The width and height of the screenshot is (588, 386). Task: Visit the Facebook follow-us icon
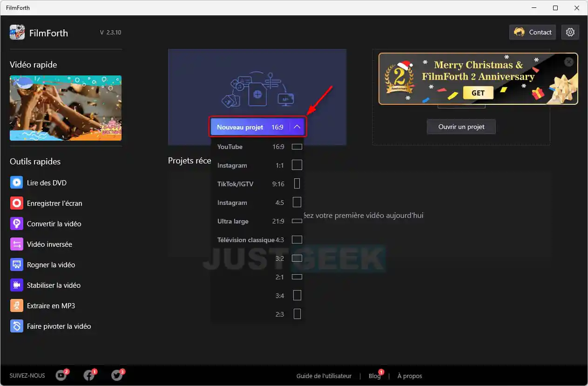[89, 375]
